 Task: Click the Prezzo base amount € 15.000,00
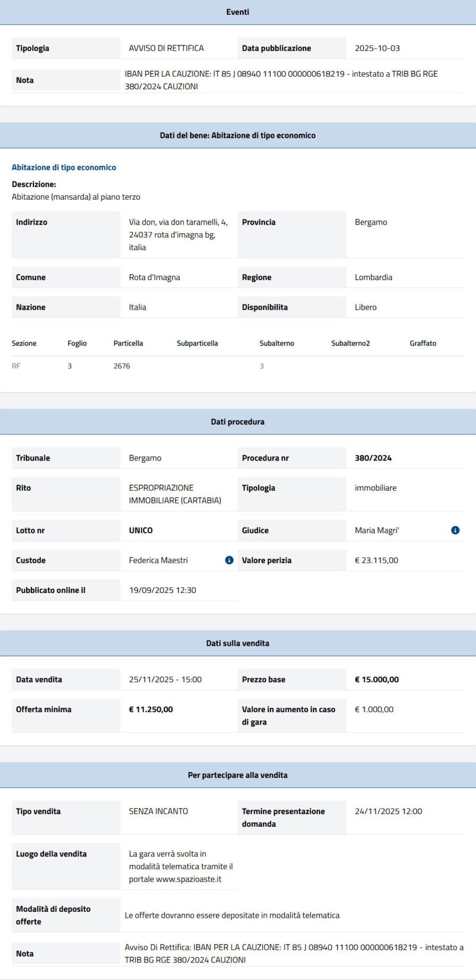pyautogui.click(x=377, y=679)
